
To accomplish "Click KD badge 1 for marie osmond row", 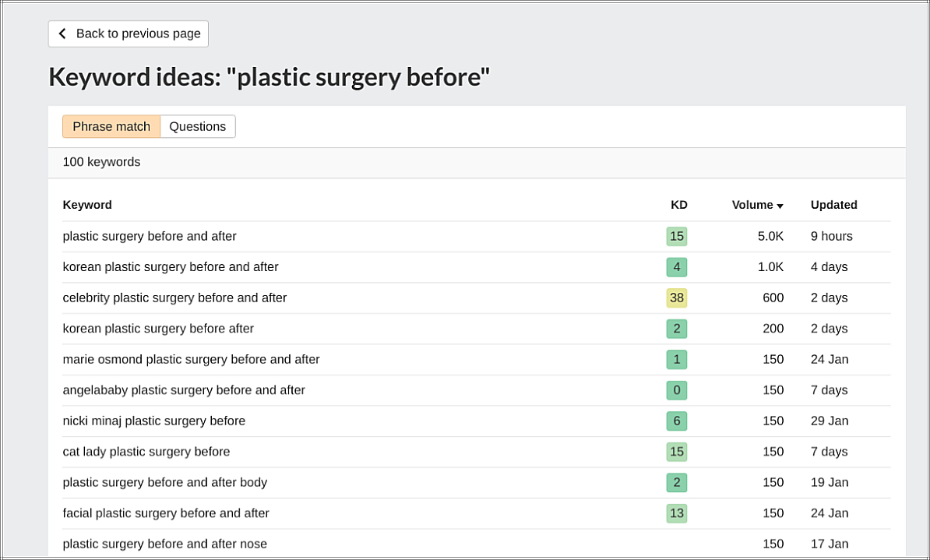I will [676, 359].
